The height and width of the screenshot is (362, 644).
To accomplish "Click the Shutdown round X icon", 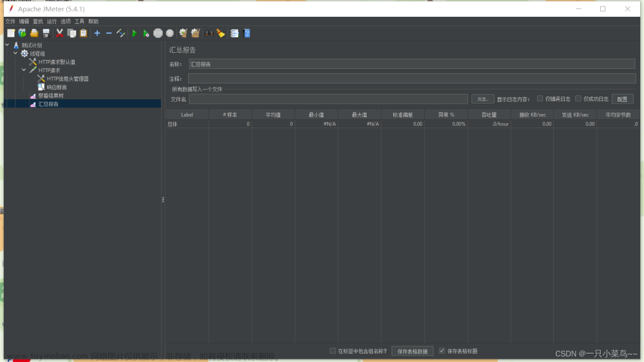I will coord(169,33).
